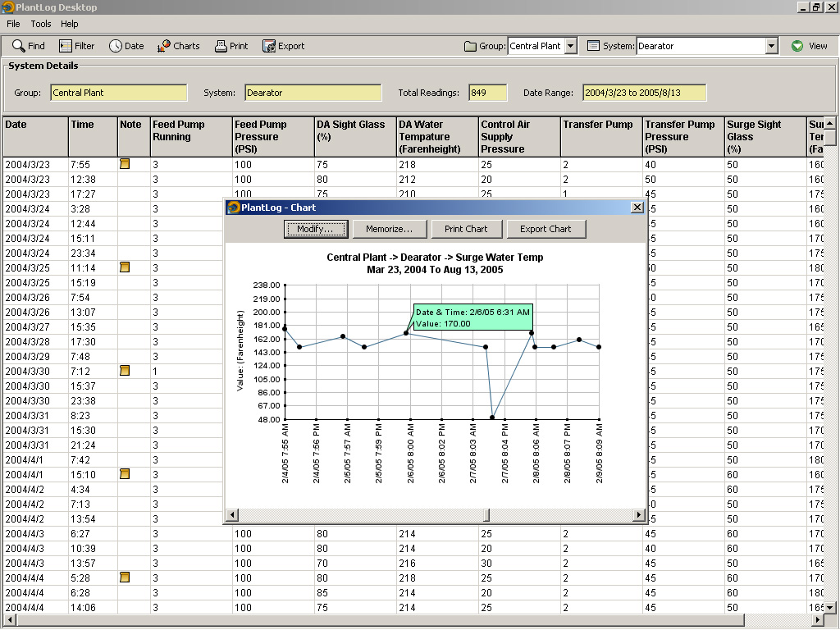Click the Modify... button in chart window
Viewport: 840px width, 630px height.
pyautogui.click(x=316, y=229)
